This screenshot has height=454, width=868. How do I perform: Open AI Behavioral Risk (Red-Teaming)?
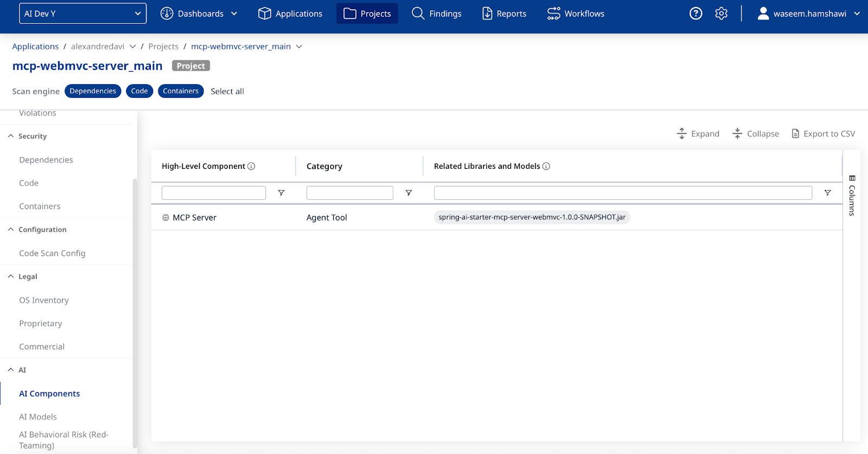click(64, 440)
